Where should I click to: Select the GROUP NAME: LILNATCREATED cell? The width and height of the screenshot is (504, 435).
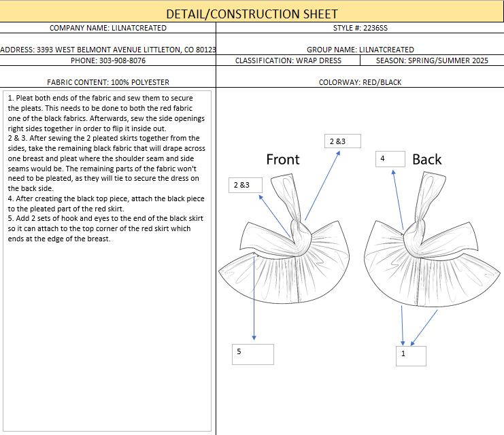coord(360,44)
